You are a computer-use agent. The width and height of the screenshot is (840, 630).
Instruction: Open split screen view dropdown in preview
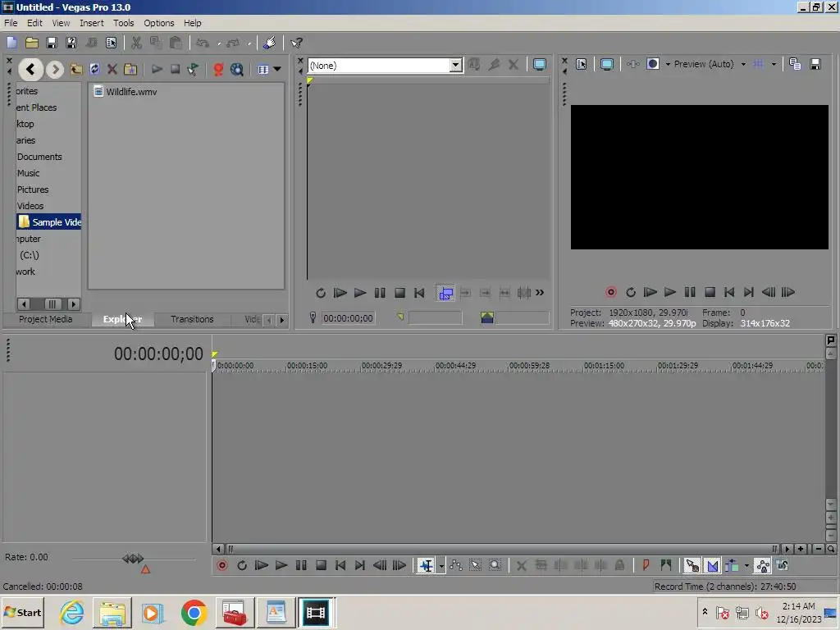pyautogui.click(x=668, y=64)
